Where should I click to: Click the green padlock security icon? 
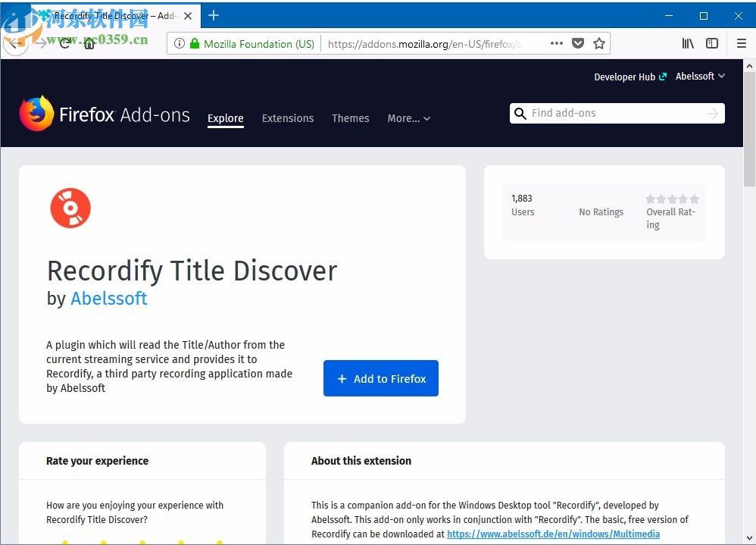[195, 43]
